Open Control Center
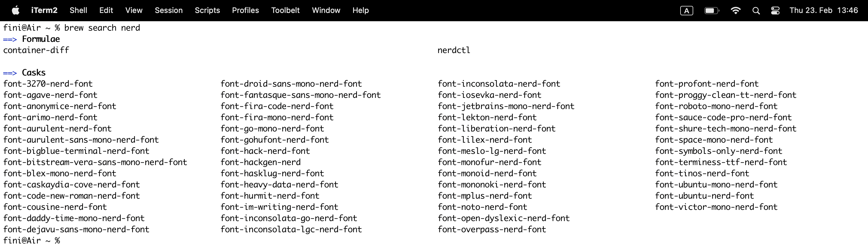 (775, 10)
